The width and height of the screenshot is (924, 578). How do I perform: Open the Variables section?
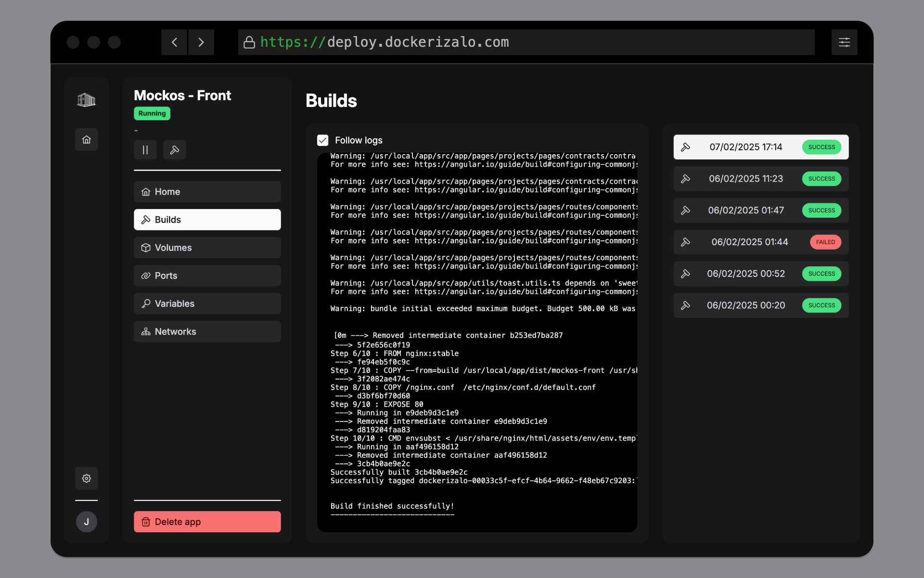click(x=207, y=303)
